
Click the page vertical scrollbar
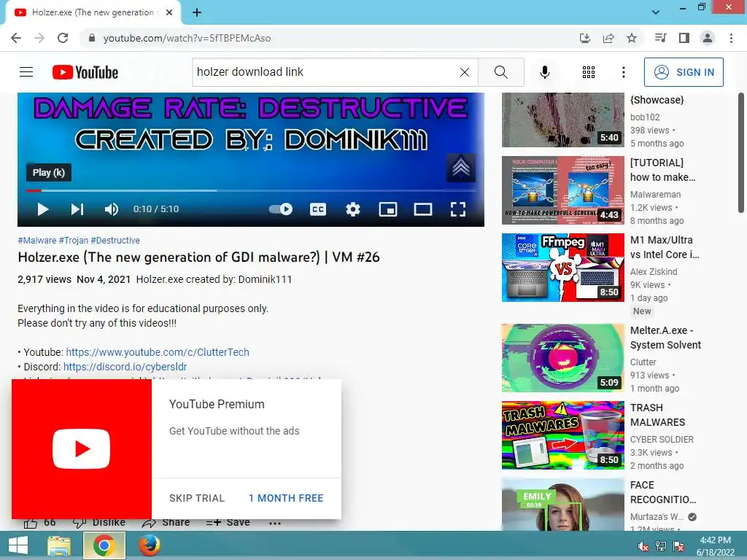coord(741,152)
